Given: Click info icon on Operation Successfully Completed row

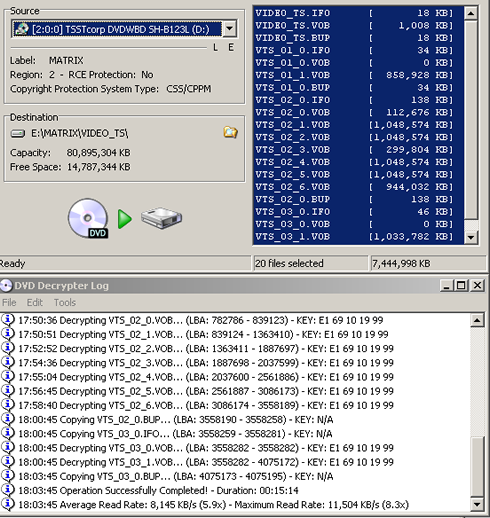Looking at the screenshot, I should [x=8, y=490].
